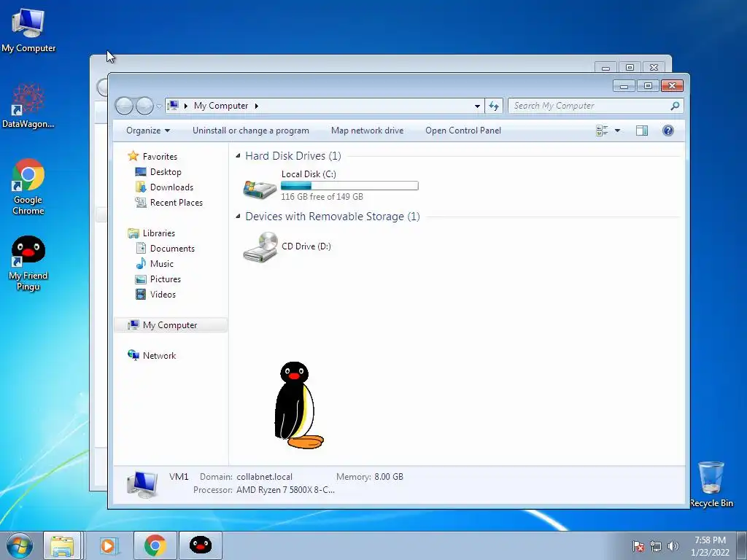Click the VM1 computer icon in details pane

142,485
